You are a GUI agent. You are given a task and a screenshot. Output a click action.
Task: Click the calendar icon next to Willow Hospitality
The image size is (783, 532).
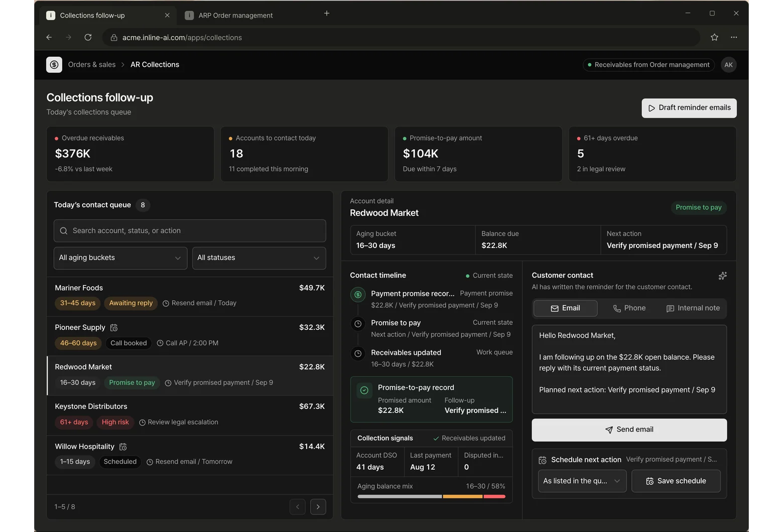pos(123,447)
